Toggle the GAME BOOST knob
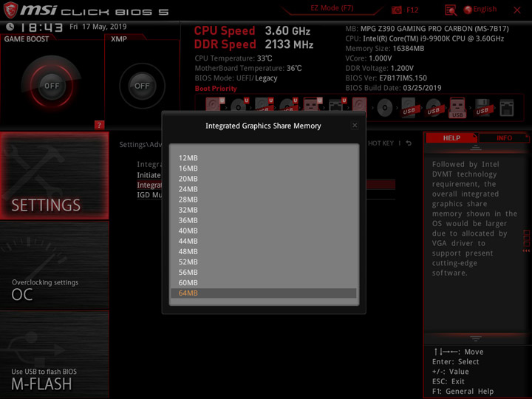 pyautogui.click(x=52, y=86)
